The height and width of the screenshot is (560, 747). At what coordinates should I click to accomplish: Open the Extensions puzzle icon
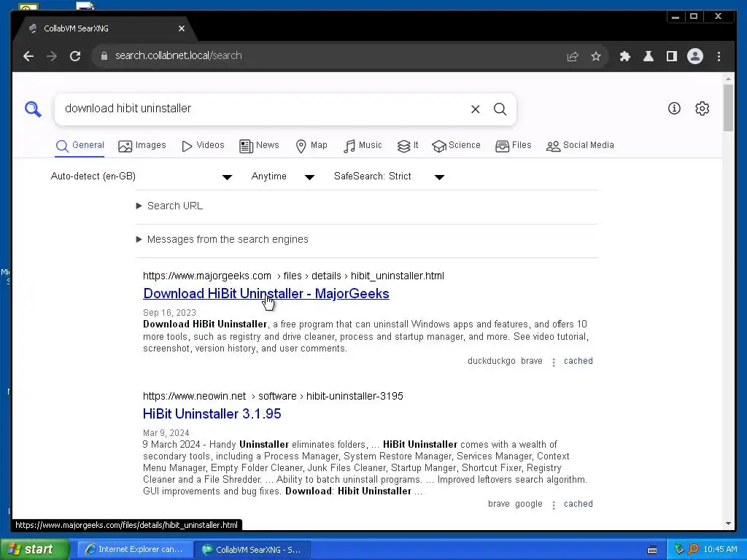[x=625, y=57]
